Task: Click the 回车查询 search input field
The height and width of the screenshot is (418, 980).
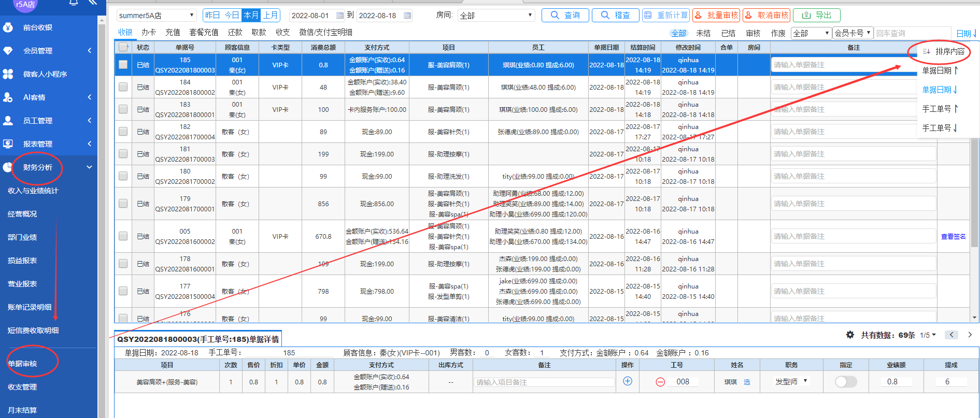Action: click(x=912, y=33)
